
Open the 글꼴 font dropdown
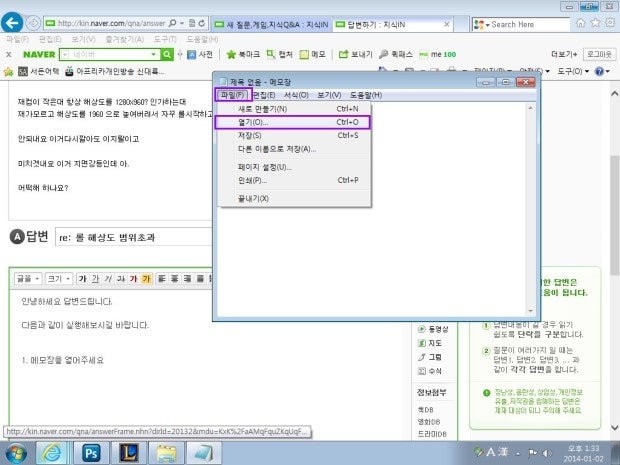[x=28, y=278]
